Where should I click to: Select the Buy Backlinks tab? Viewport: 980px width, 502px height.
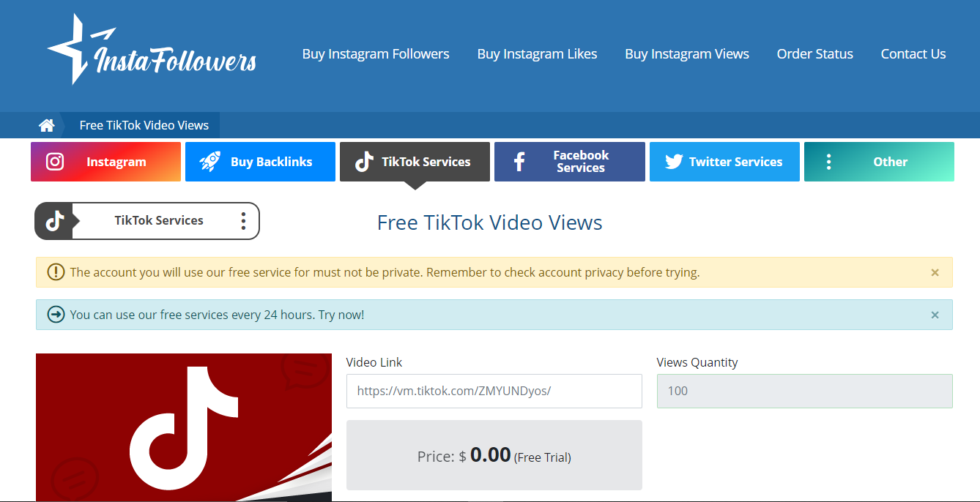click(260, 162)
